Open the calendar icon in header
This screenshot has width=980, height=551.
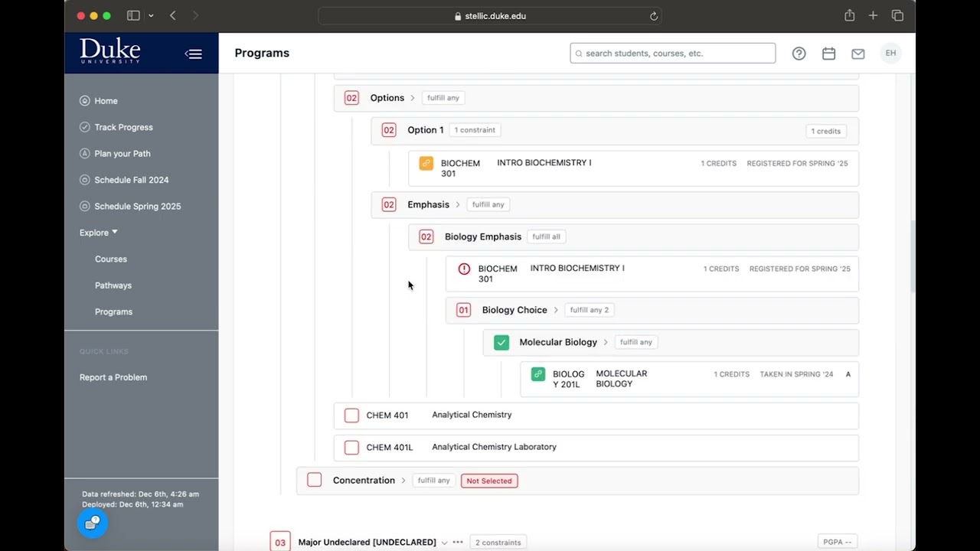pos(828,54)
